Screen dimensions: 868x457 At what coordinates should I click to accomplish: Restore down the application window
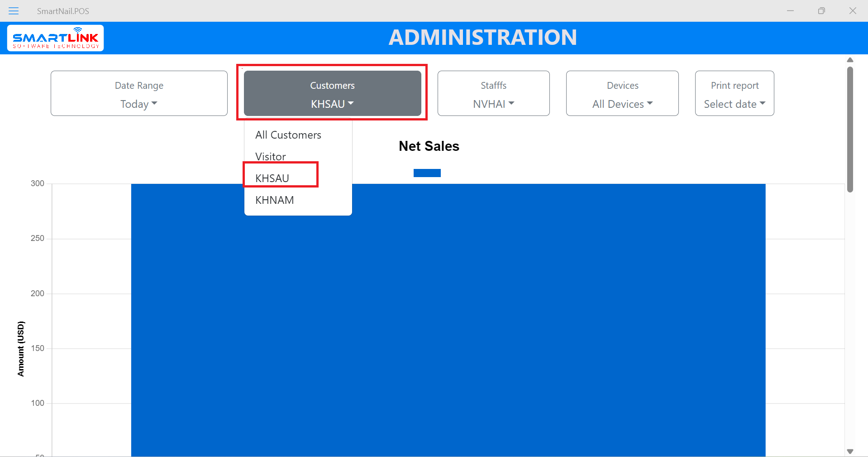[x=821, y=11]
